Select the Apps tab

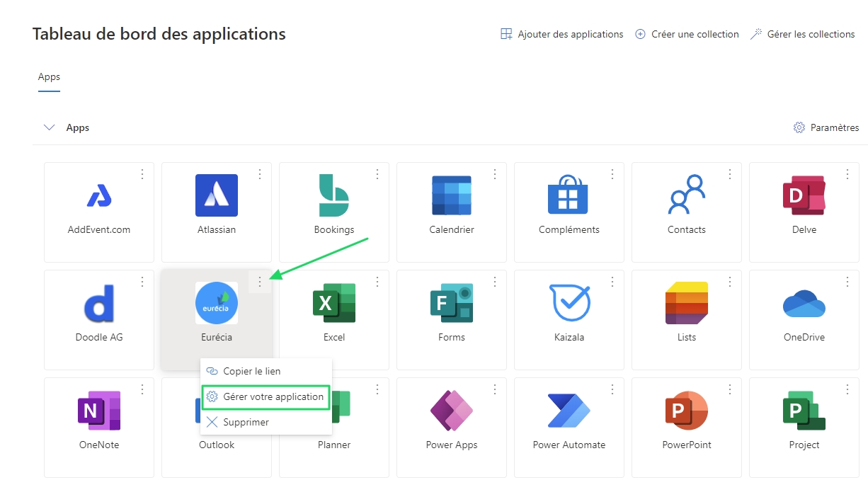[49, 77]
